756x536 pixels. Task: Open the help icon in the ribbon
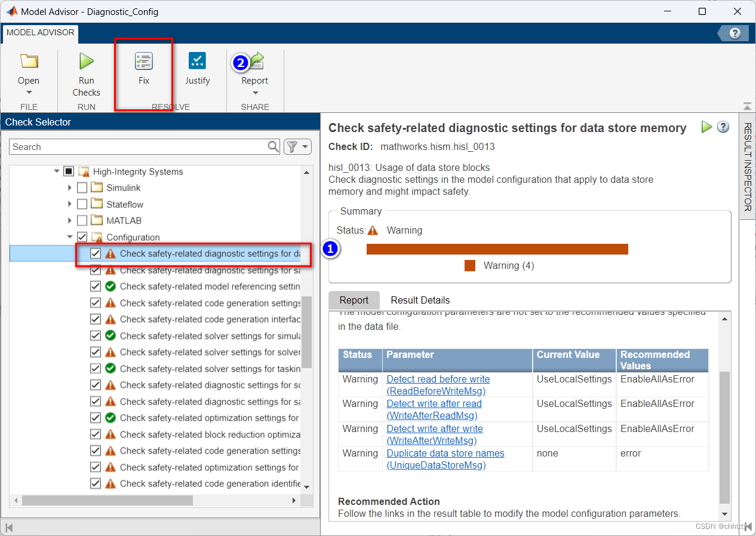click(x=735, y=33)
